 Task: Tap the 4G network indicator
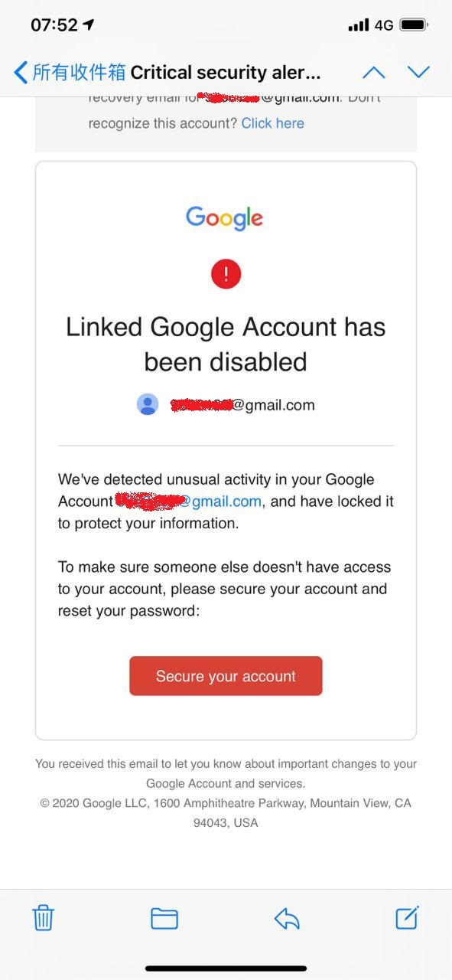click(385, 24)
